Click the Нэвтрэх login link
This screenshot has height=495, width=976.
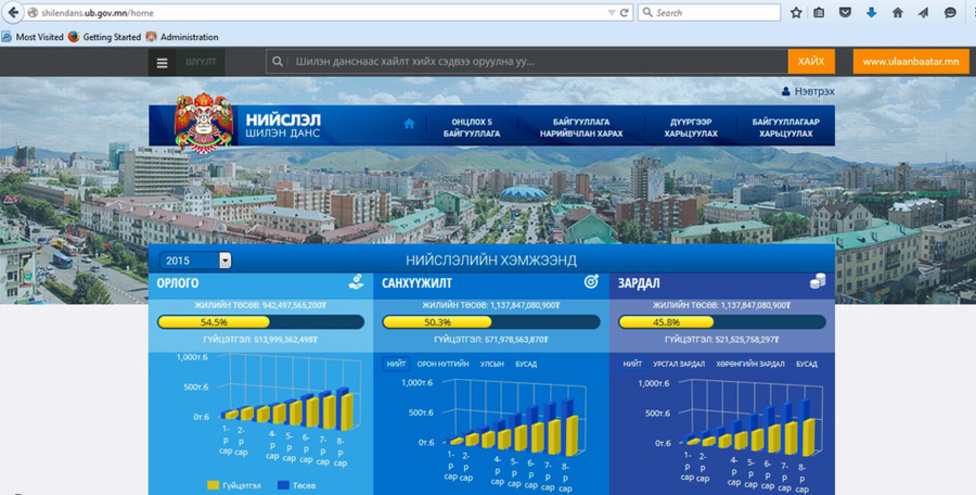808,91
